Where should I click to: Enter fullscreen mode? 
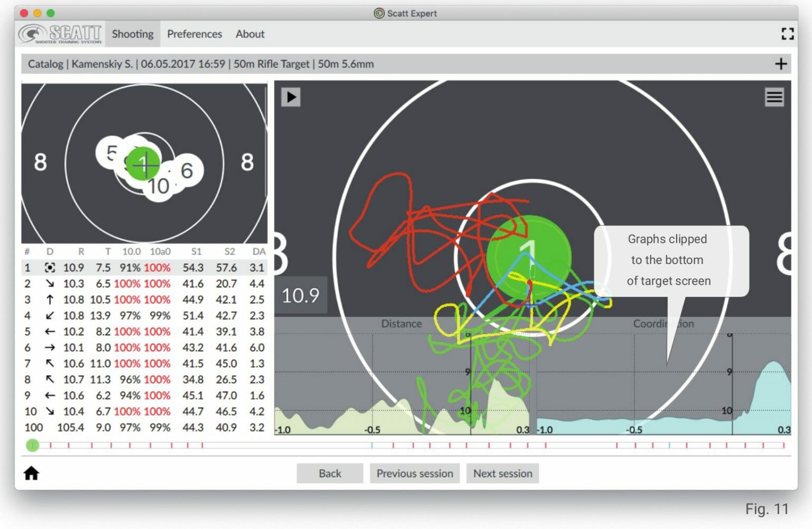coord(787,33)
